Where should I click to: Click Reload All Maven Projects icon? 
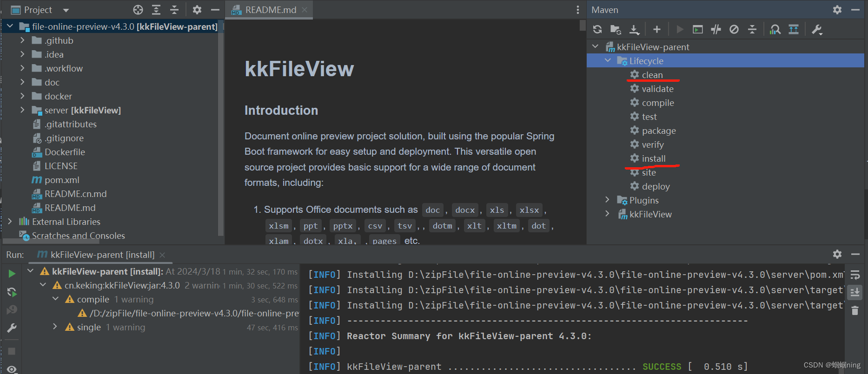pyautogui.click(x=597, y=30)
